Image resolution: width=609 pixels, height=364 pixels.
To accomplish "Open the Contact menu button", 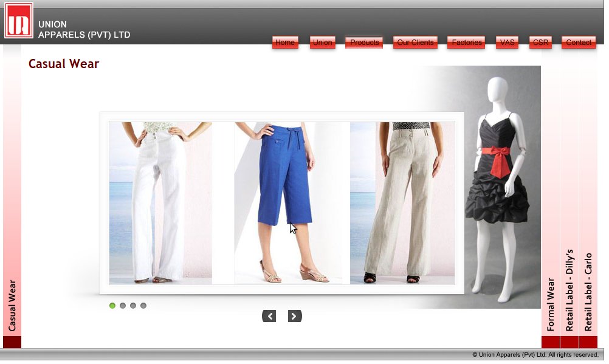I will coord(579,43).
